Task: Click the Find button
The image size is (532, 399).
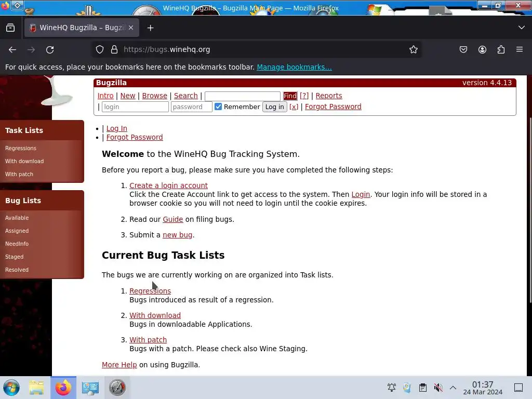Action: 290,96
